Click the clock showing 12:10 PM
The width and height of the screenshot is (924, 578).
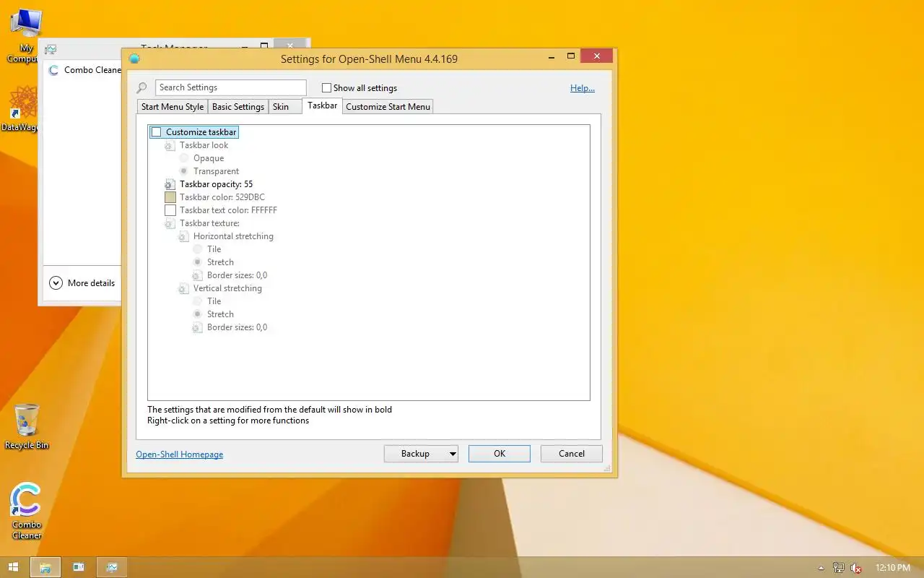(892, 568)
